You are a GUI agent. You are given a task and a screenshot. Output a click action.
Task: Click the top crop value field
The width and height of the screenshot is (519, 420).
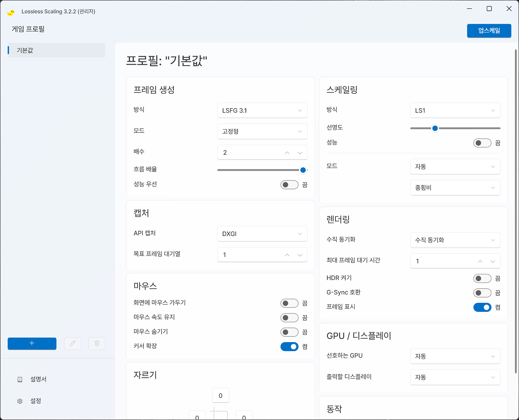(220, 396)
